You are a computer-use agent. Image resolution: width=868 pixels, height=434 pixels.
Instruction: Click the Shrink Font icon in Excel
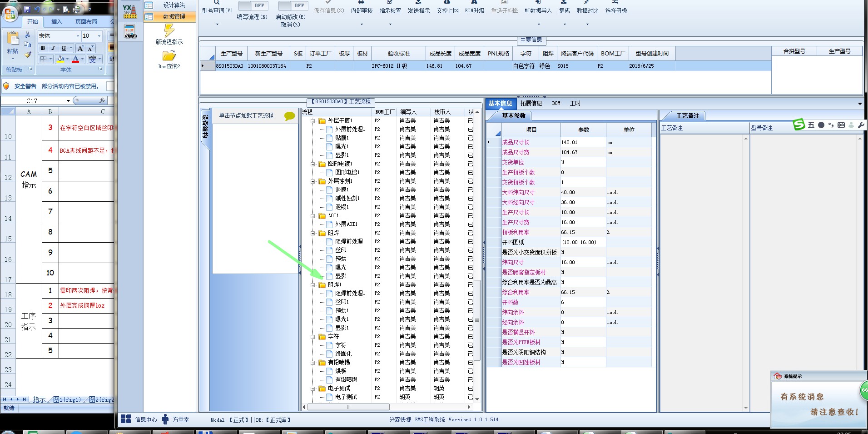click(90, 48)
